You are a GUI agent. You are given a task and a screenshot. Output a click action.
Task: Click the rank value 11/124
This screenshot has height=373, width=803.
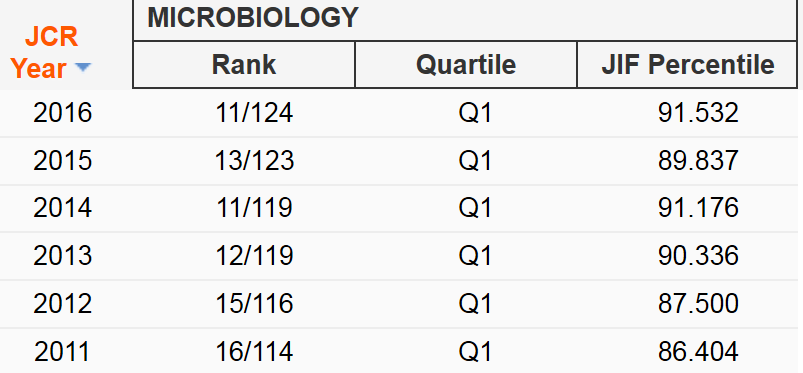tap(254, 113)
